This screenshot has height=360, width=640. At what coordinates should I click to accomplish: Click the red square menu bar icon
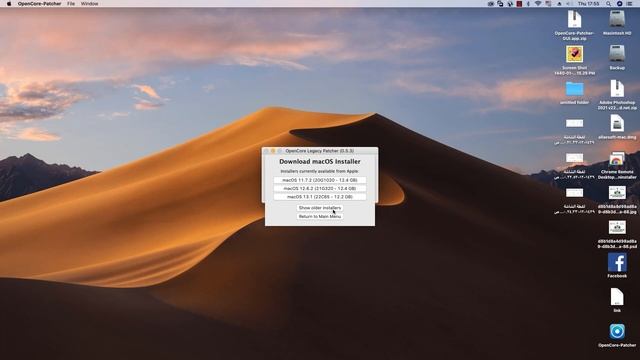pyautogui.click(x=519, y=4)
